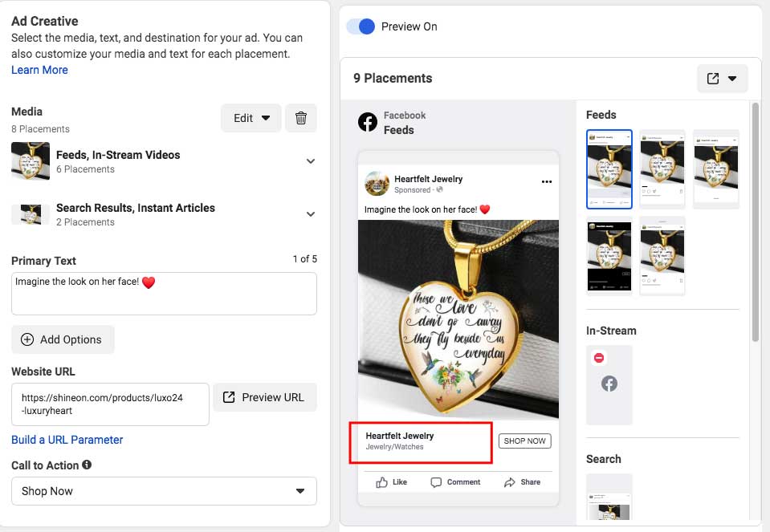Click the heart necklace ad image
Screen dimensions: 770x532
click(x=458, y=319)
